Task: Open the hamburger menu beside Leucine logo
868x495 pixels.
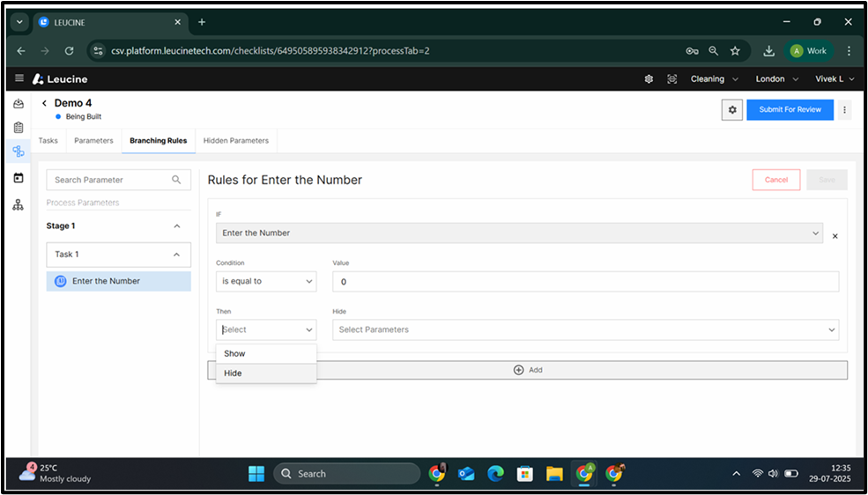Action: [x=19, y=78]
